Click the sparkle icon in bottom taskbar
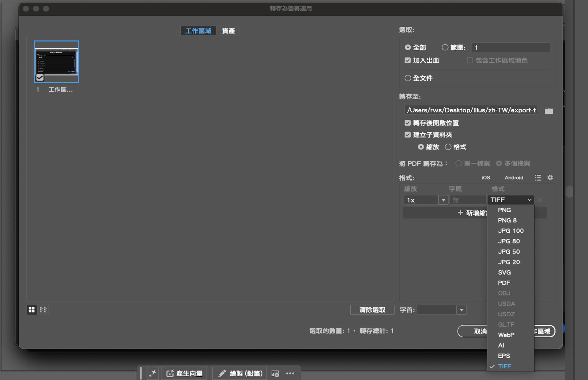This screenshot has width=588, height=380. point(153,373)
